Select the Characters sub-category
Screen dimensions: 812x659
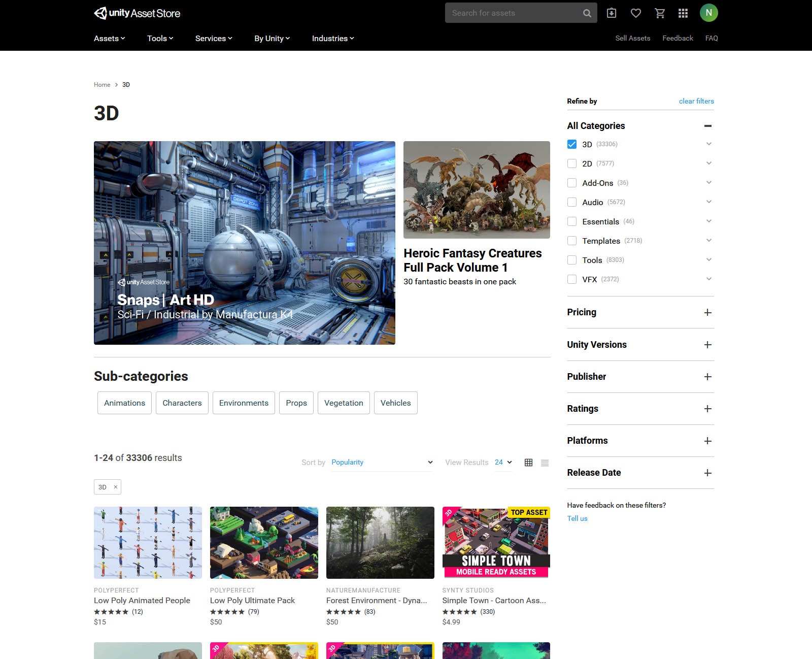182,403
